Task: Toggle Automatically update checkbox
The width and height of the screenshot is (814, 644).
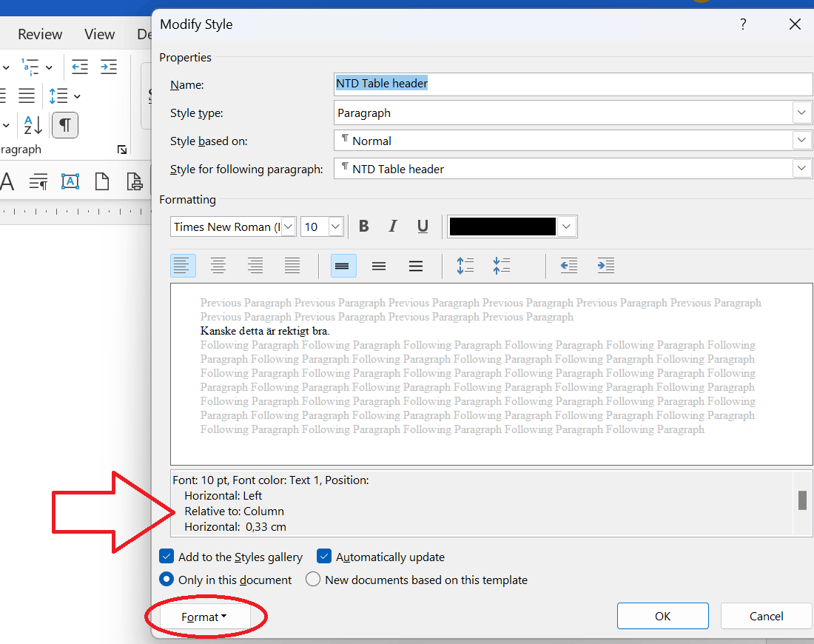Action: [x=324, y=556]
